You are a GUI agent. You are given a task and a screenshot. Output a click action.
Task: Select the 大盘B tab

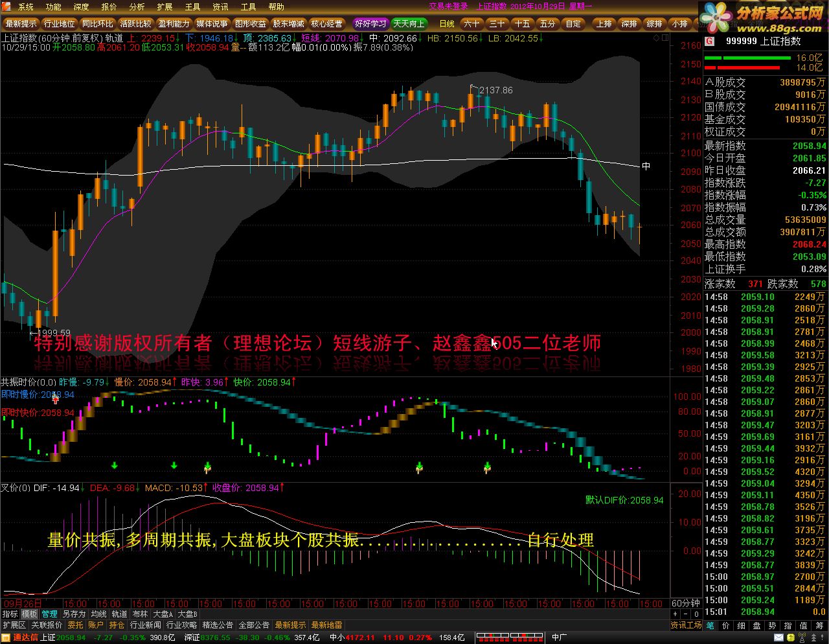pos(187,614)
